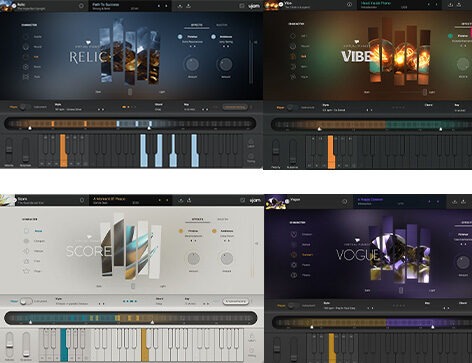Switch to the Effects tab in Score
The image size is (472, 363).
[x=198, y=219]
